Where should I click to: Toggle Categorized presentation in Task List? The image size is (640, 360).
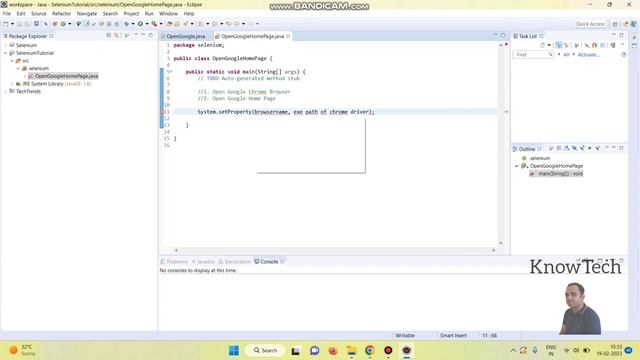pos(558,45)
